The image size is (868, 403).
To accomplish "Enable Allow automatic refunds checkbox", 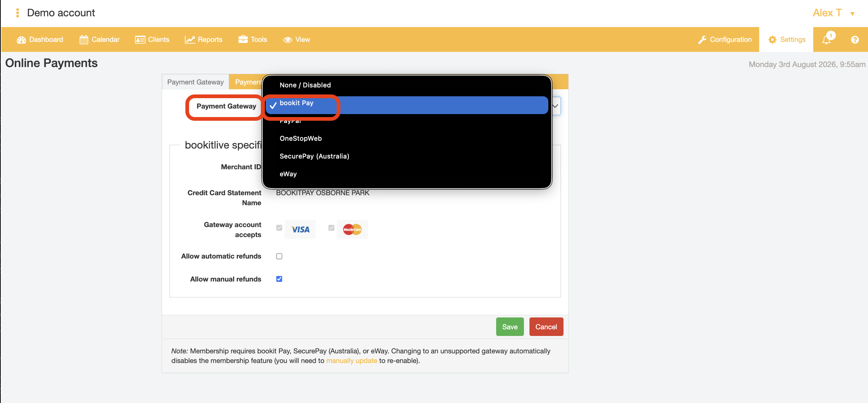I will point(279,256).
